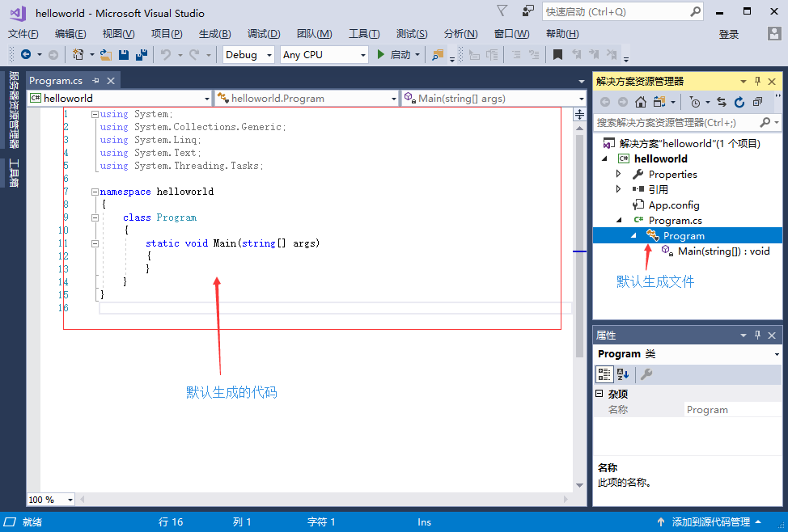The height and width of the screenshot is (532, 788).
Task: Click 登录 to sign in
Action: (x=728, y=34)
